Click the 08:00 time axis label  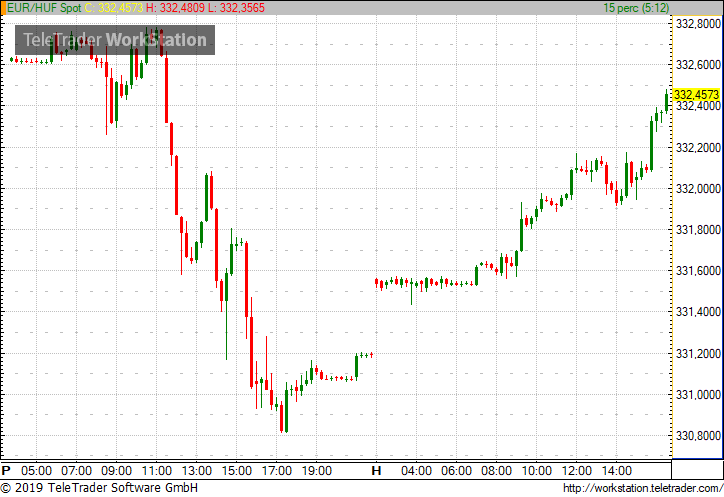(x=496, y=471)
